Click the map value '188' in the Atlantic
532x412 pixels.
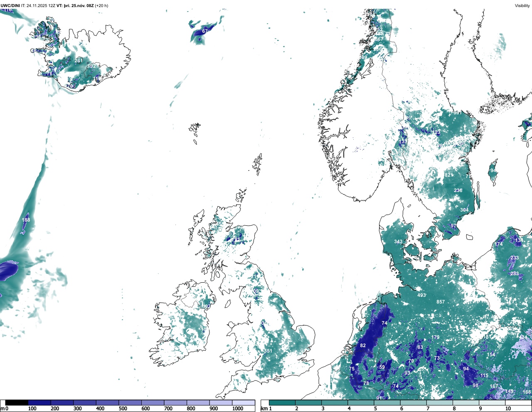(26, 220)
